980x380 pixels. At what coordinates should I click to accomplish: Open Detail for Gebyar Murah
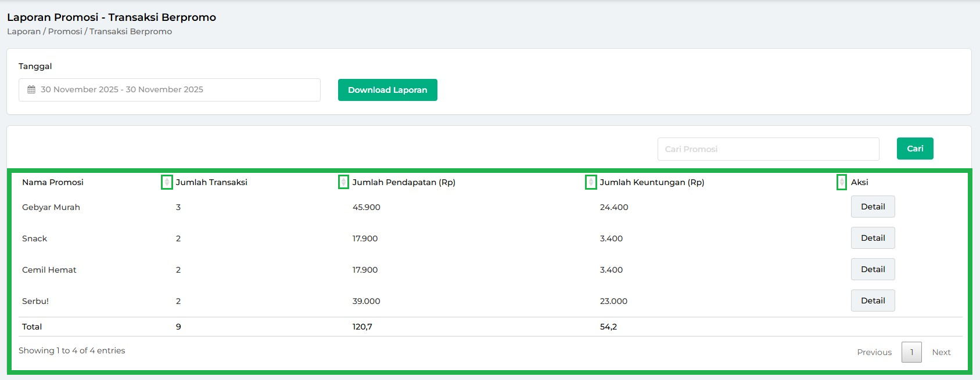(x=873, y=207)
